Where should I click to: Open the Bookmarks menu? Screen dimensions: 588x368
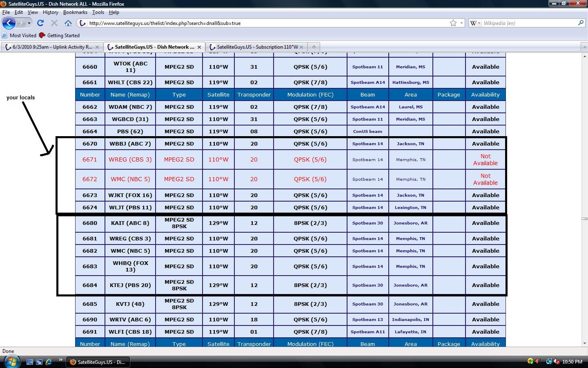[x=75, y=12]
